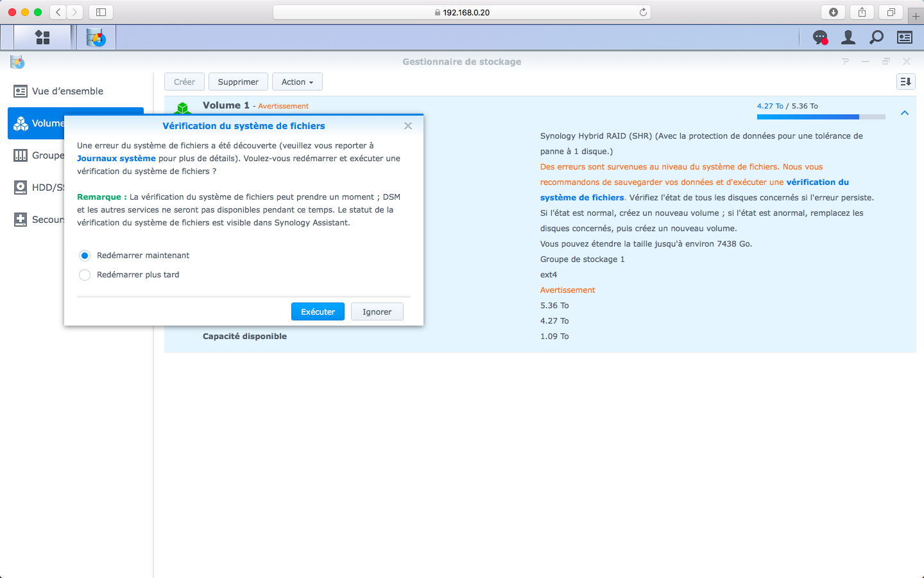Click Avertissement status in volume header
The width and height of the screenshot is (924, 578).
[x=283, y=106]
